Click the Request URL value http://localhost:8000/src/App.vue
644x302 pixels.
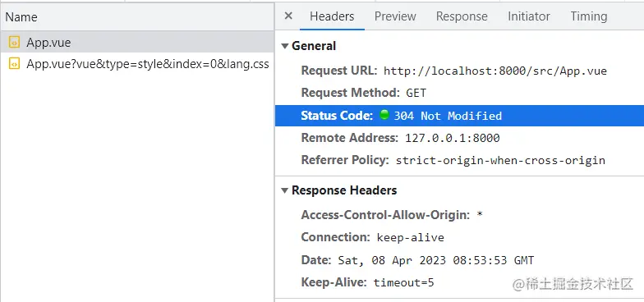(x=495, y=71)
